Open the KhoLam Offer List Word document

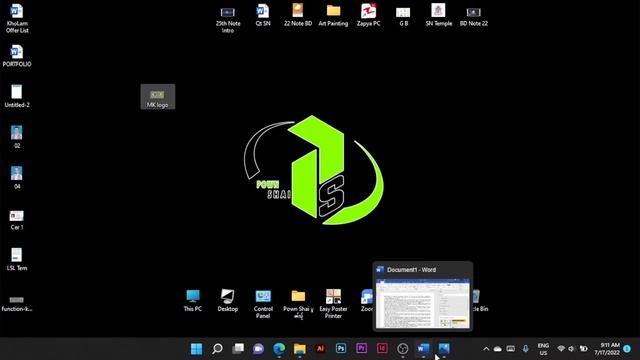(x=17, y=18)
